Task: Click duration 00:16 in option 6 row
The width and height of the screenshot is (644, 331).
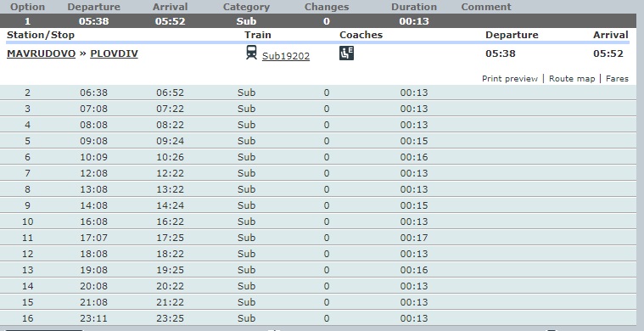Action: click(x=414, y=157)
